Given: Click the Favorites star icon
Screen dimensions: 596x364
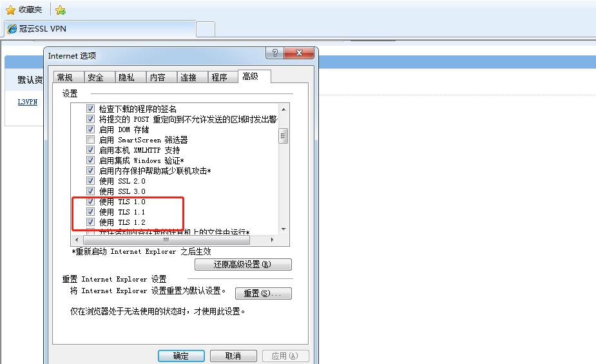Looking at the screenshot, I should 11,10.
